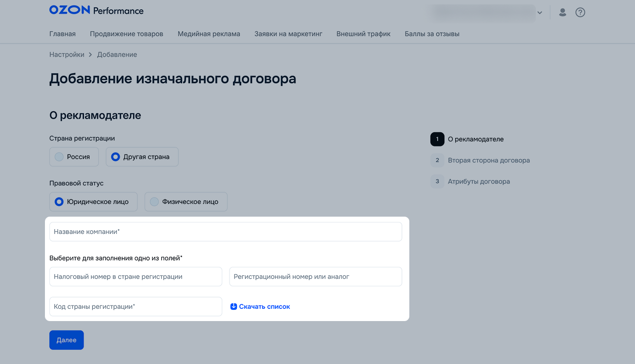Click the download icon beside Скачать список
This screenshot has width=635, height=364.
click(x=233, y=306)
